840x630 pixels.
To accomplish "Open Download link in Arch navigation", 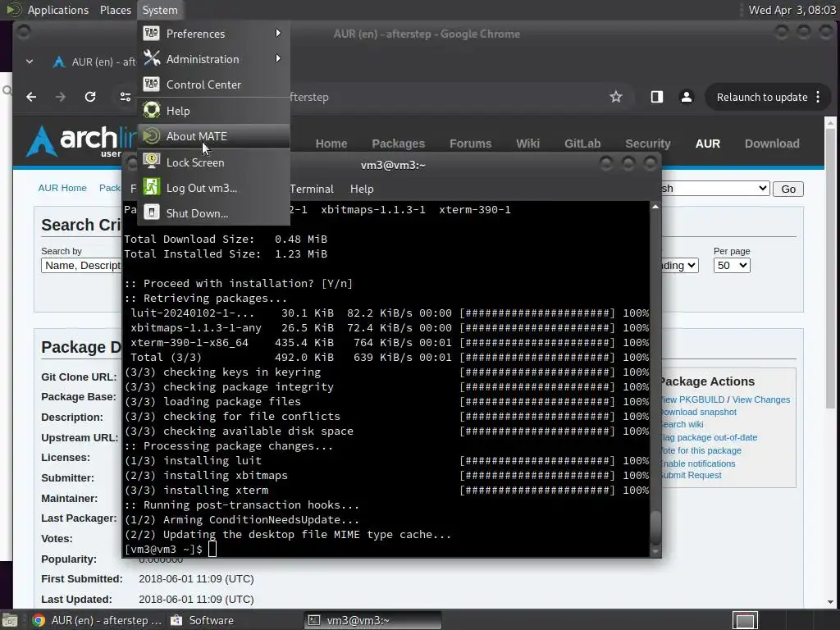I will 772,144.
